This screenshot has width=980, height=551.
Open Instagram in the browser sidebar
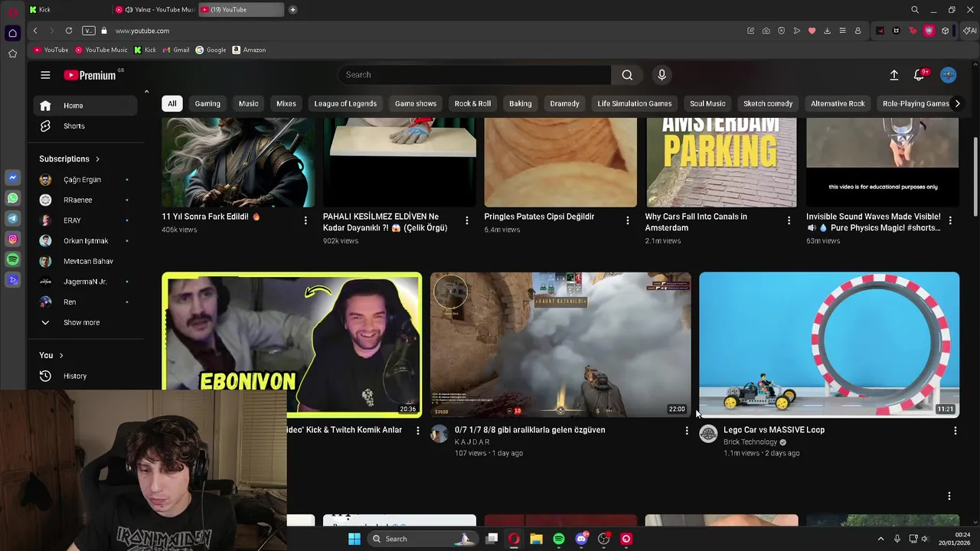pyautogui.click(x=12, y=240)
